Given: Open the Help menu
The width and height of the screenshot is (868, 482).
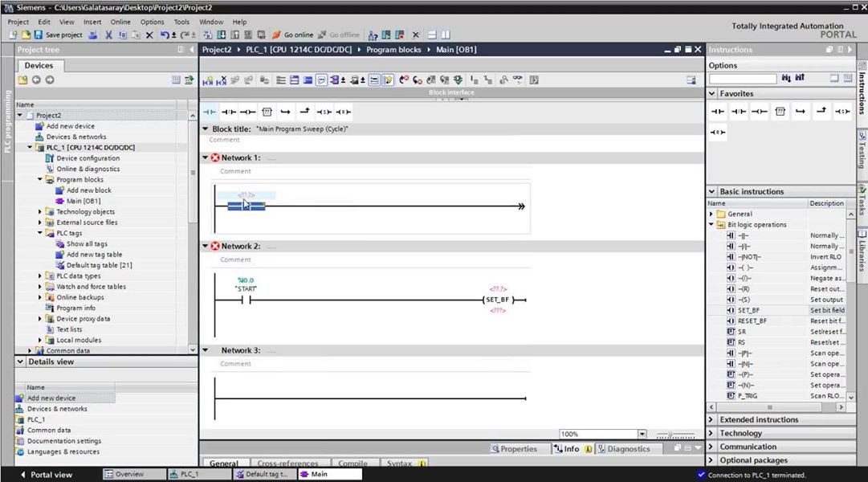Looking at the screenshot, I should (239, 22).
